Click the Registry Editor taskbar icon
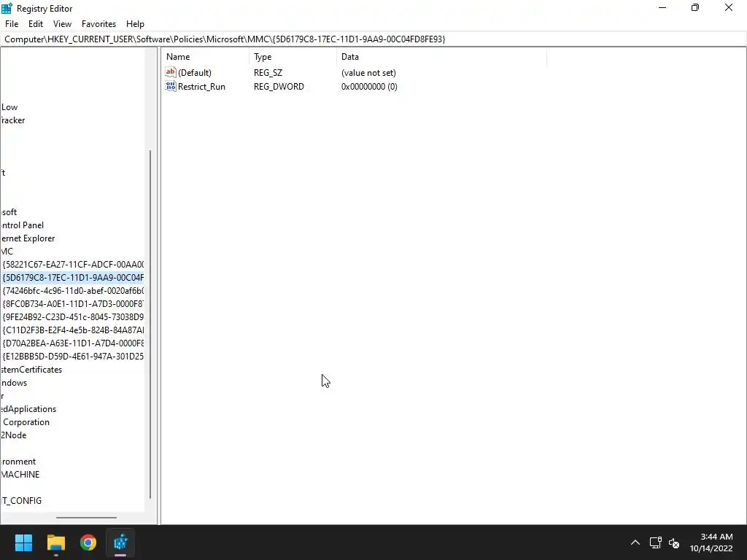The width and height of the screenshot is (747, 560). pos(120,542)
